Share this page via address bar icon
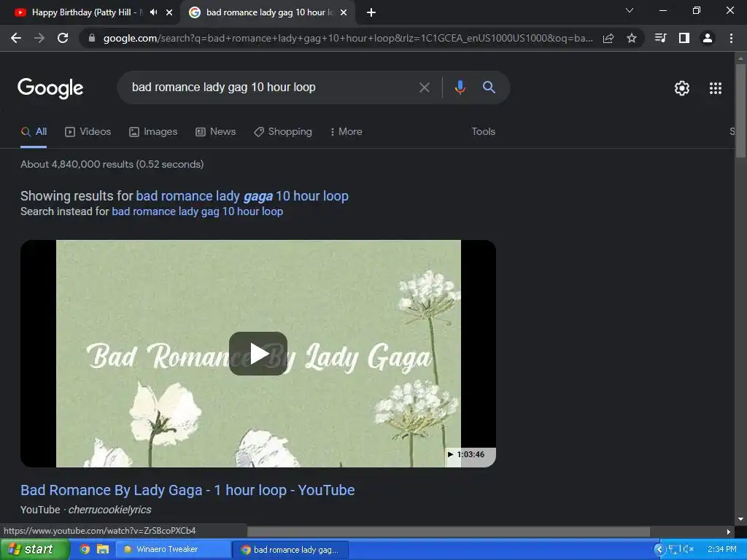This screenshot has width=747, height=560. pos(608,38)
